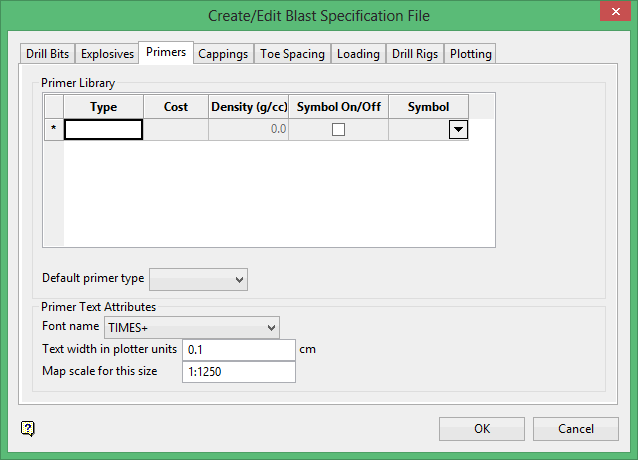Click the Cancel button

pos(575,429)
